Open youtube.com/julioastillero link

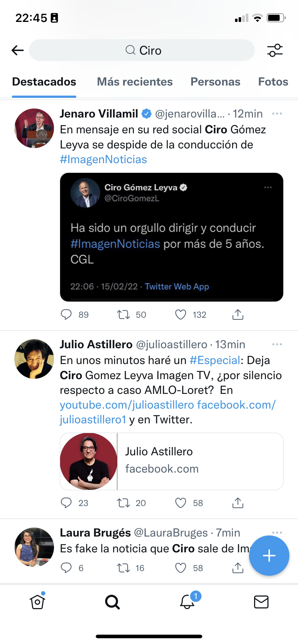pos(127,405)
